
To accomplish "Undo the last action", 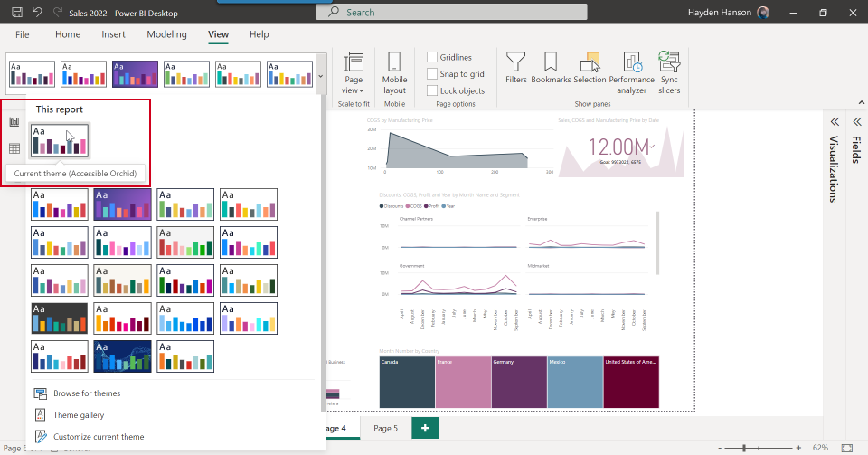I will 37,12.
